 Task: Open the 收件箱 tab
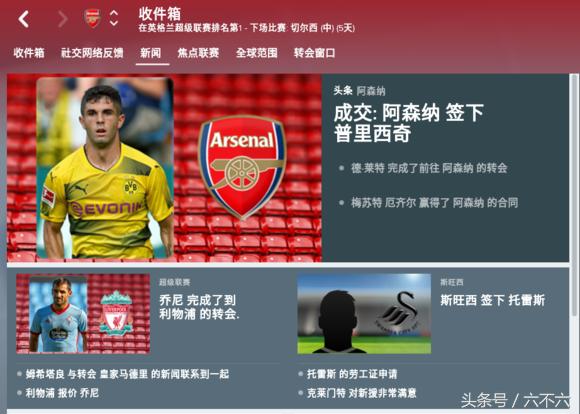pos(29,53)
